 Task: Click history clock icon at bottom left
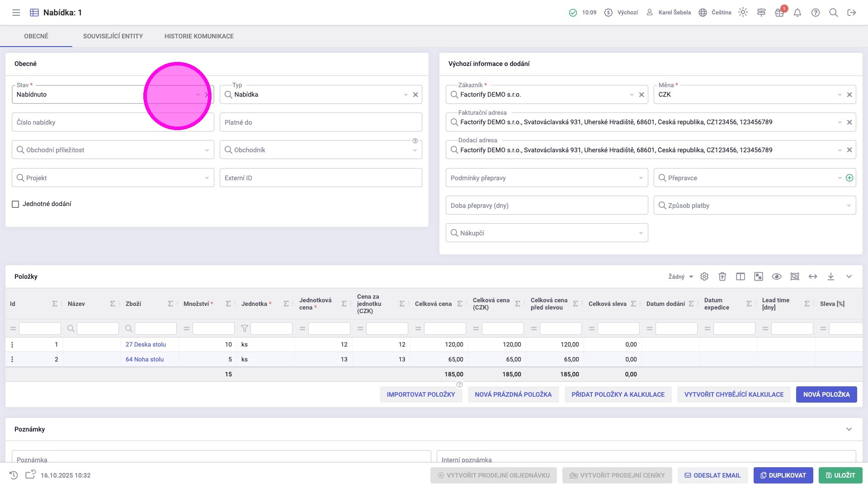(x=14, y=475)
